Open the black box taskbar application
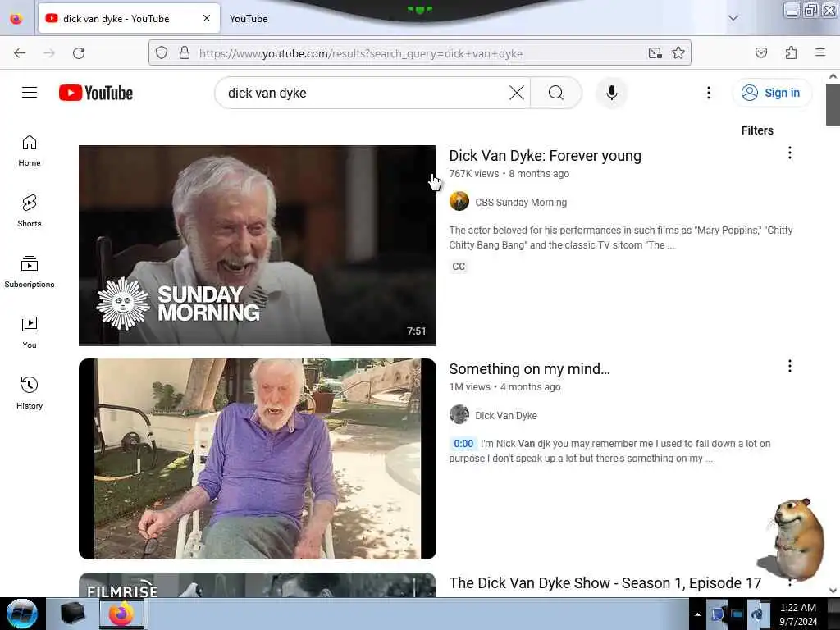This screenshot has height=630, width=840. [72, 614]
